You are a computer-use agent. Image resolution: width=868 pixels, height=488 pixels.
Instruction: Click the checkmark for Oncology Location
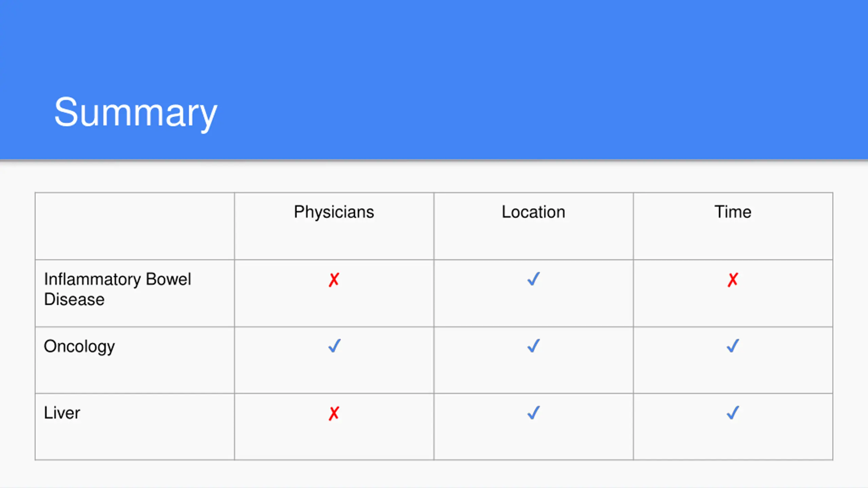pos(533,346)
